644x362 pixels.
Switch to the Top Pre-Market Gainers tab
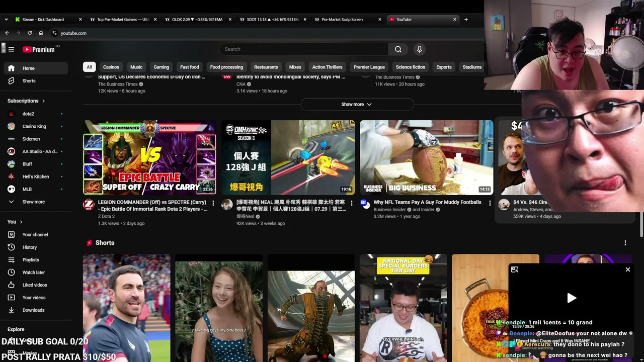coord(123,20)
